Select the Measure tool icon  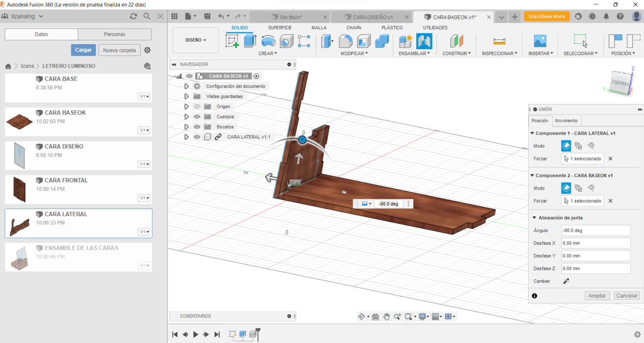tap(499, 41)
